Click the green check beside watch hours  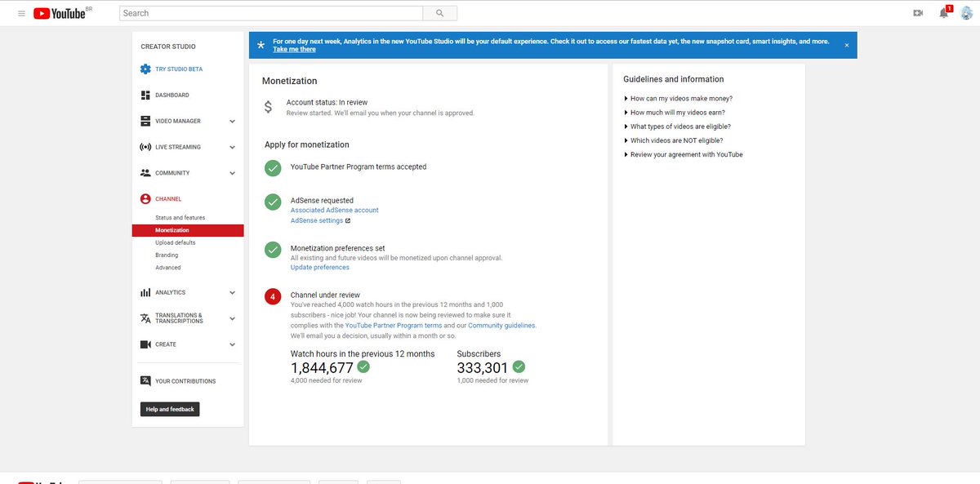pos(363,367)
